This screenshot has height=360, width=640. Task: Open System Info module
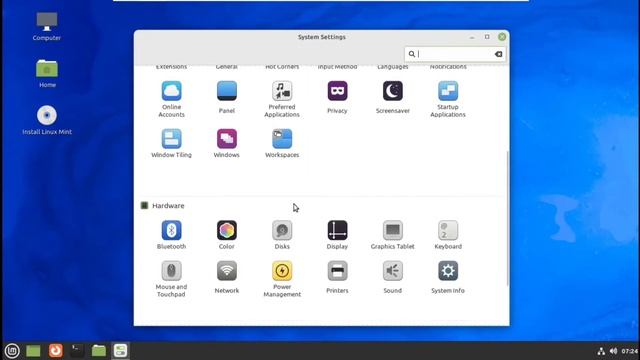point(448,277)
